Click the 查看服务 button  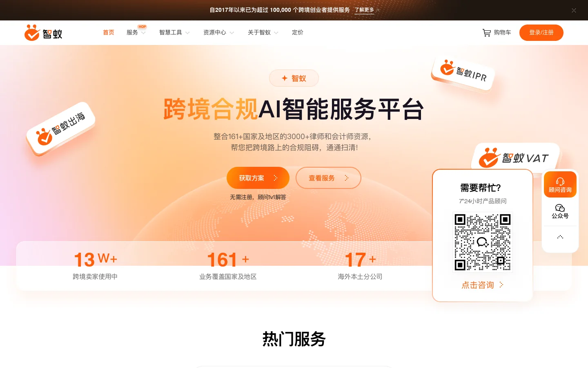click(328, 178)
